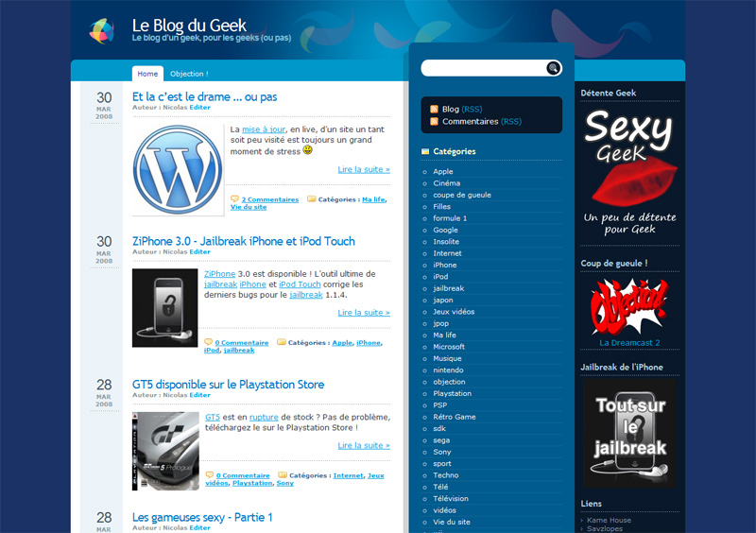Select the Cinéma category
The width and height of the screenshot is (756, 533).
coord(446,182)
